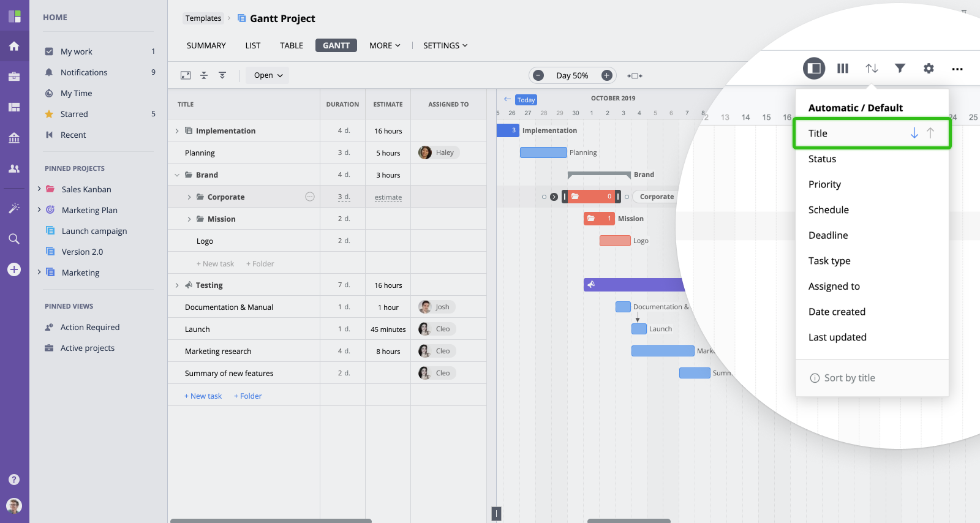Expand the Testing group
980x523 pixels.
point(177,285)
